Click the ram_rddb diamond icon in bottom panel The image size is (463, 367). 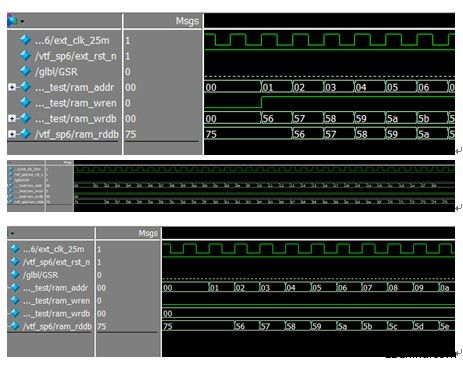[15, 326]
